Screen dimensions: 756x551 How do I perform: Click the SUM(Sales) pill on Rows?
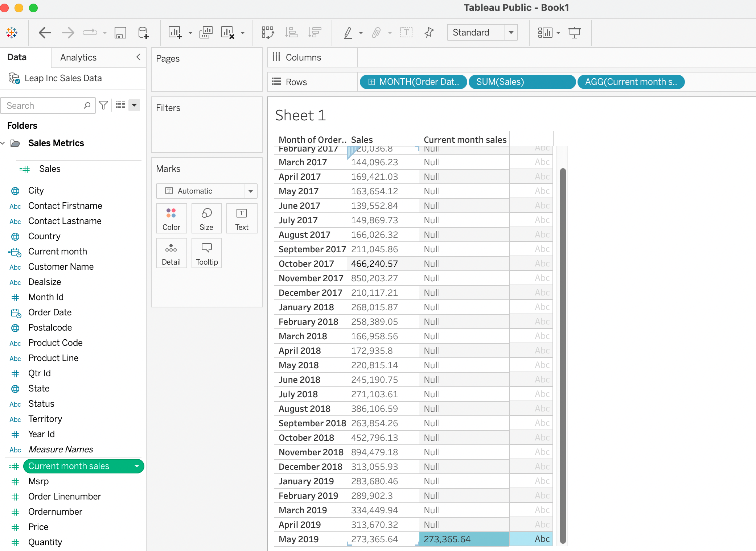522,82
